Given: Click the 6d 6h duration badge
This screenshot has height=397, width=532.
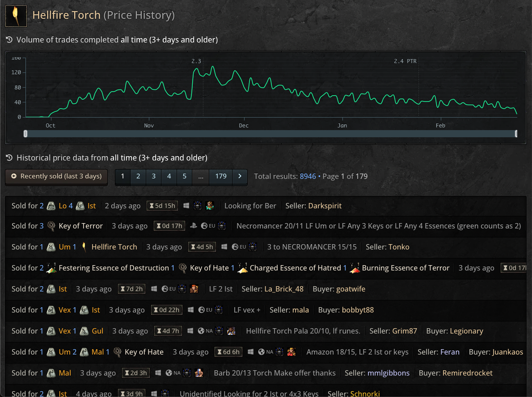Looking at the screenshot, I should tap(228, 352).
